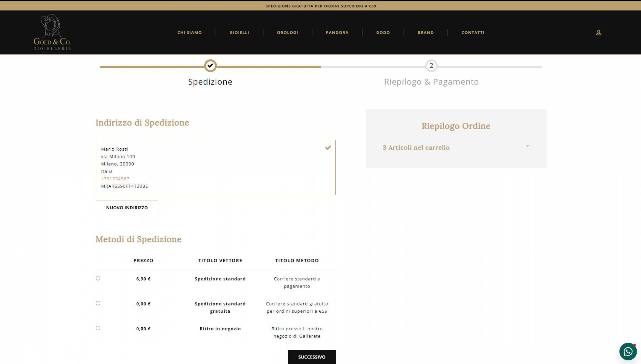
Task: Click 'via Milano 100' address line
Action: [x=118, y=156]
